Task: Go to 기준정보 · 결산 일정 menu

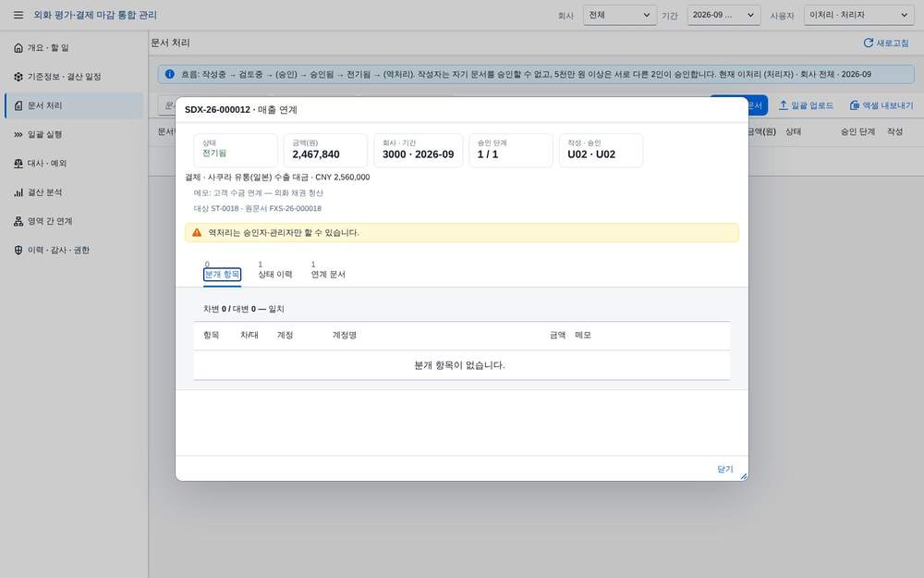Action: (74, 77)
